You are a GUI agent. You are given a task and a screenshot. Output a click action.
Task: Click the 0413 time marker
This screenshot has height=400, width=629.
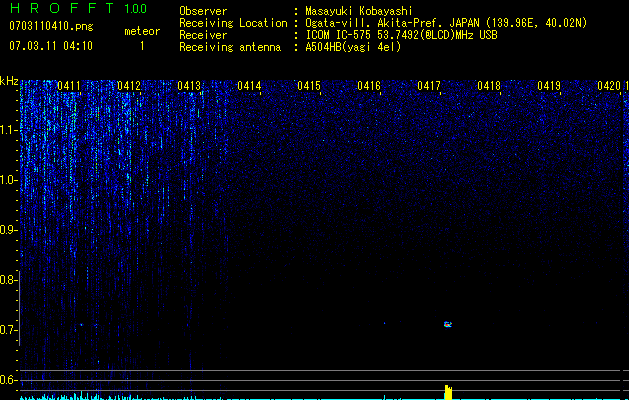click(189, 86)
